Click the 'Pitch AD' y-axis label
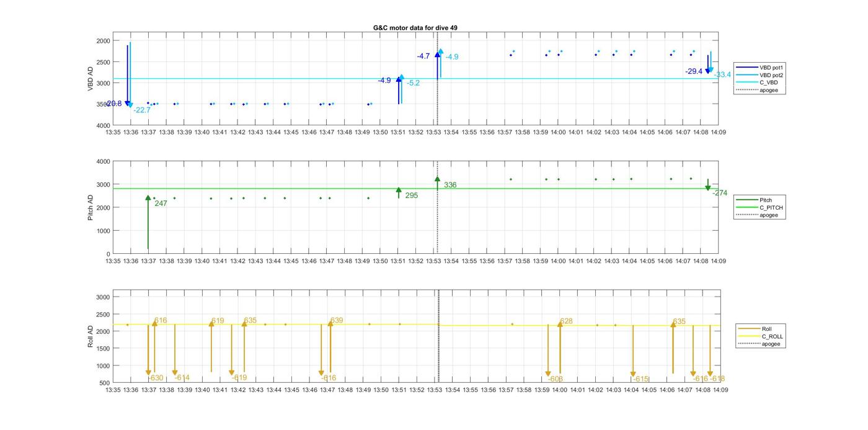 91,207
